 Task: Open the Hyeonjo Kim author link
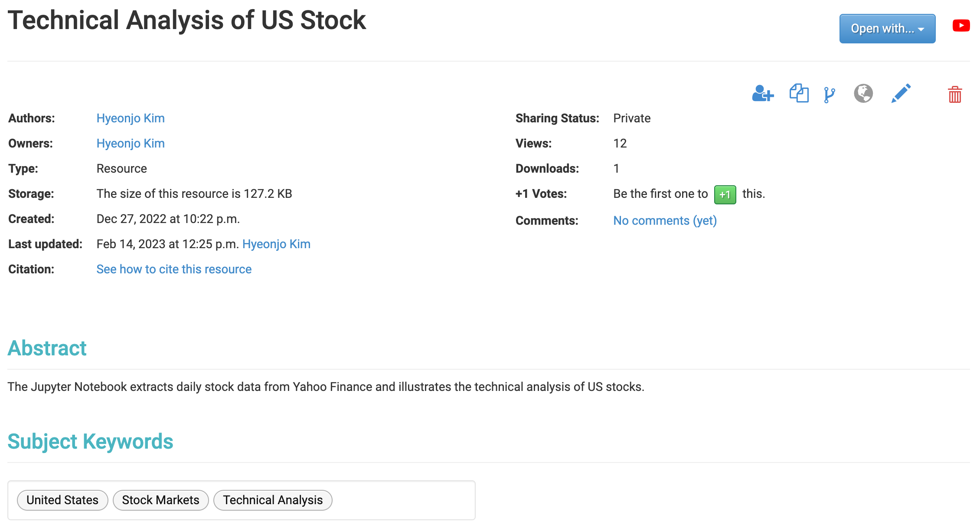tap(131, 118)
